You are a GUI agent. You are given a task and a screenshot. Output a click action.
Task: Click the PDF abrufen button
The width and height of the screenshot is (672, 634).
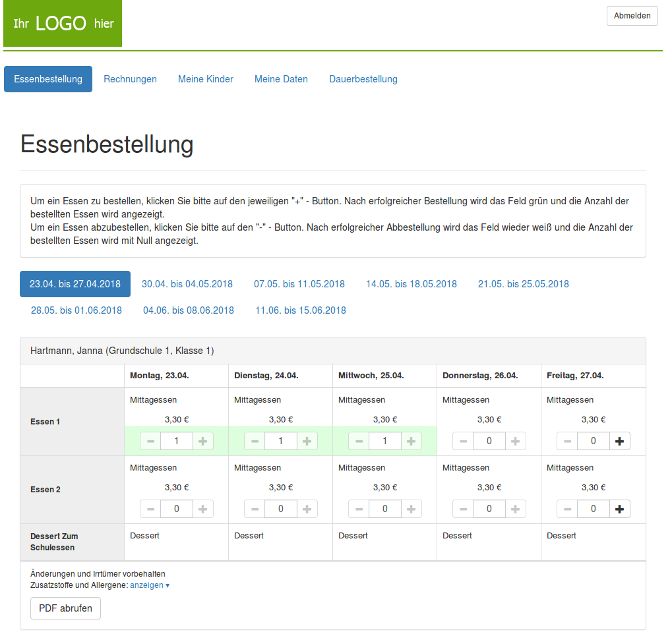65,608
